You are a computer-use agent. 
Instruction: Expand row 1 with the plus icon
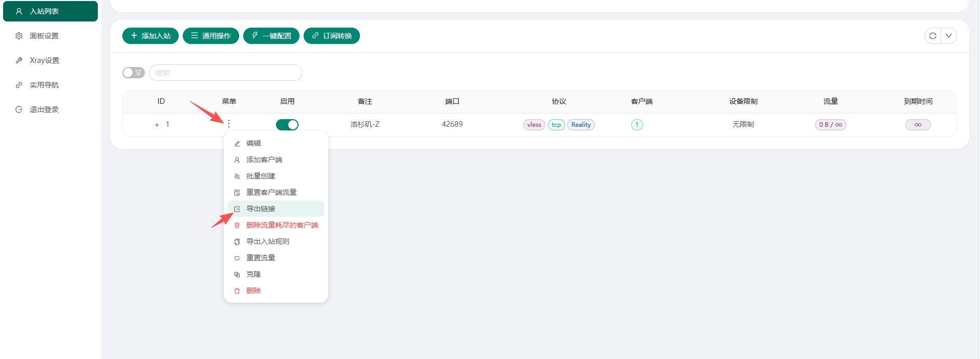coord(157,125)
